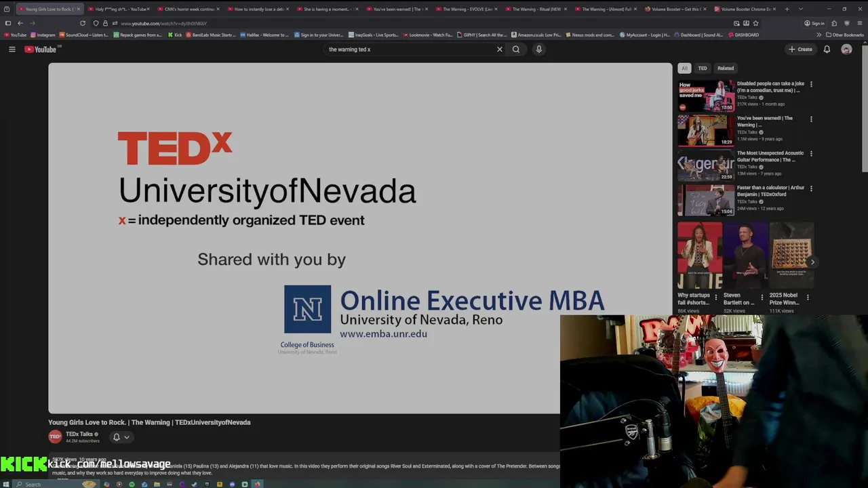Switch to 'CNN's horror week' tab
This screenshot has height=488, width=868.
(x=188, y=9)
